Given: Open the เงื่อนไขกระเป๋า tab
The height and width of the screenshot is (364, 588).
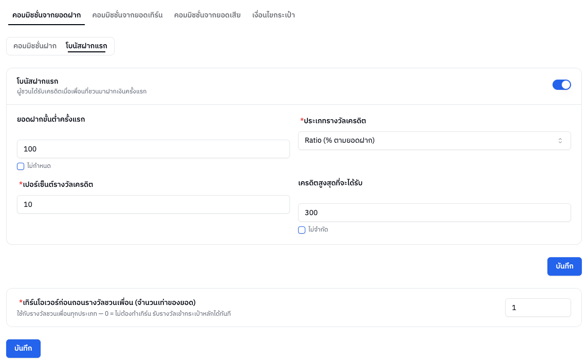Looking at the screenshot, I should point(273,15).
